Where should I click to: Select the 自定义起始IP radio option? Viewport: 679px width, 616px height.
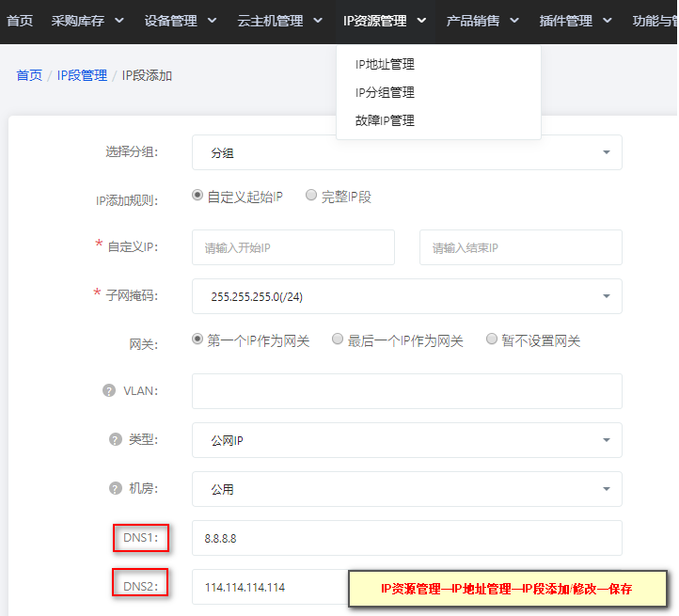(x=197, y=196)
